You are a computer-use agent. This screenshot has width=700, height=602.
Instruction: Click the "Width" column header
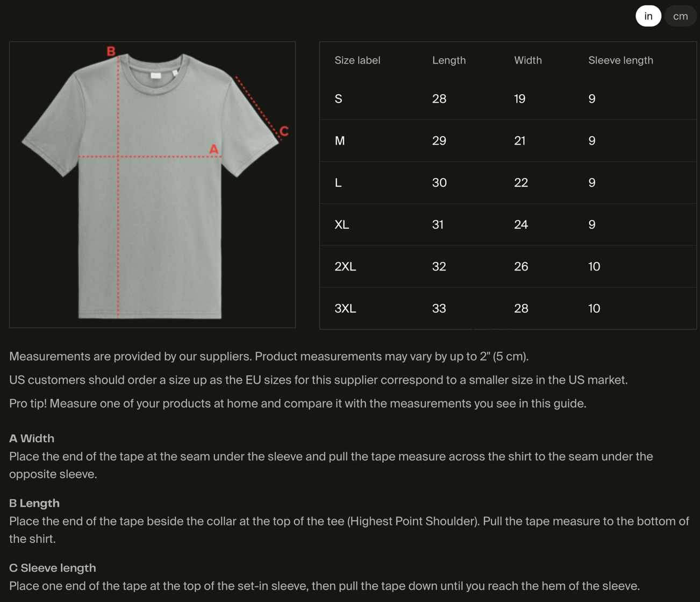527,60
